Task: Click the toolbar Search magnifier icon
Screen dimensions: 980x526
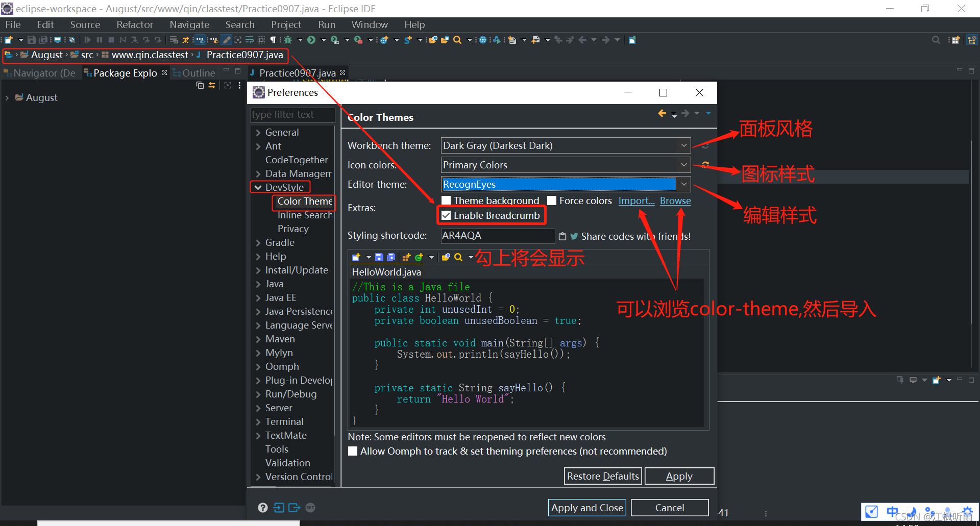Action: click(x=457, y=40)
